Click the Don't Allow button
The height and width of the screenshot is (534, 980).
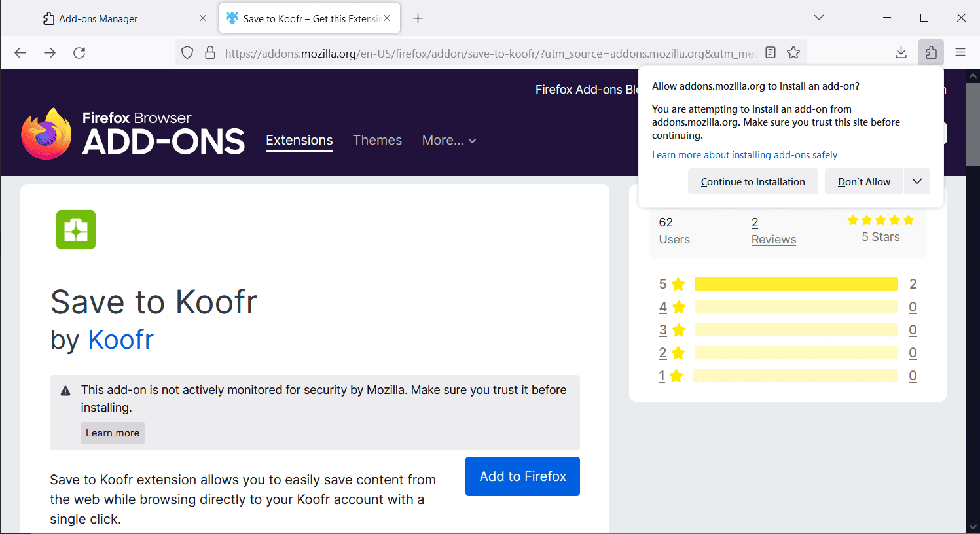864,181
